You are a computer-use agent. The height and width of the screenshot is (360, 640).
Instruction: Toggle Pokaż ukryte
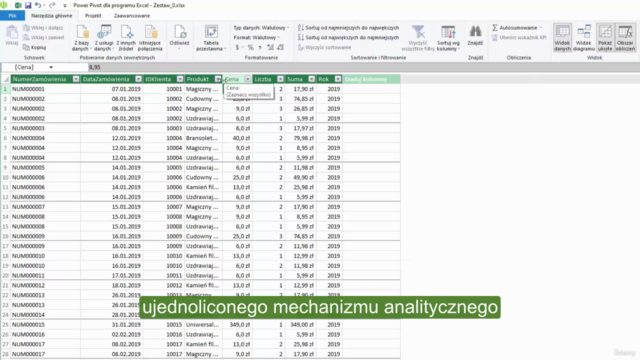605,38
